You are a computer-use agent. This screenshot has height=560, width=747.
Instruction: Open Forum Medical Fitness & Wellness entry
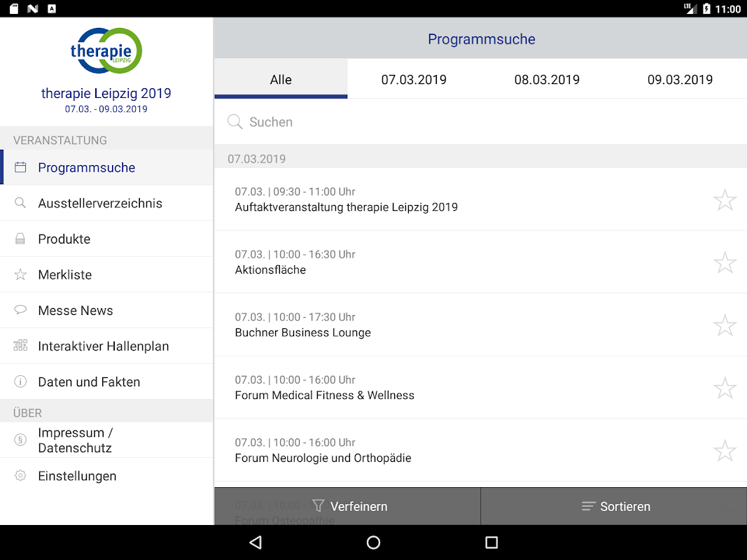tap(481, 388)
